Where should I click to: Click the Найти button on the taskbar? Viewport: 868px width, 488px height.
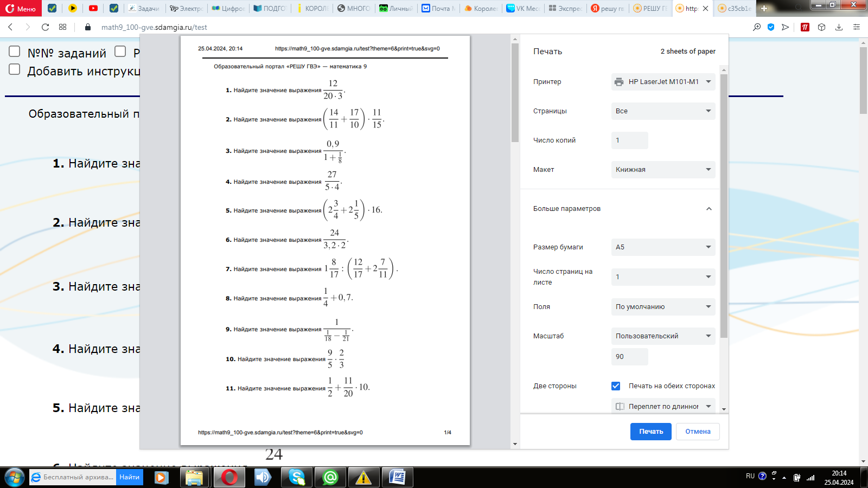(x=129, y=477)
